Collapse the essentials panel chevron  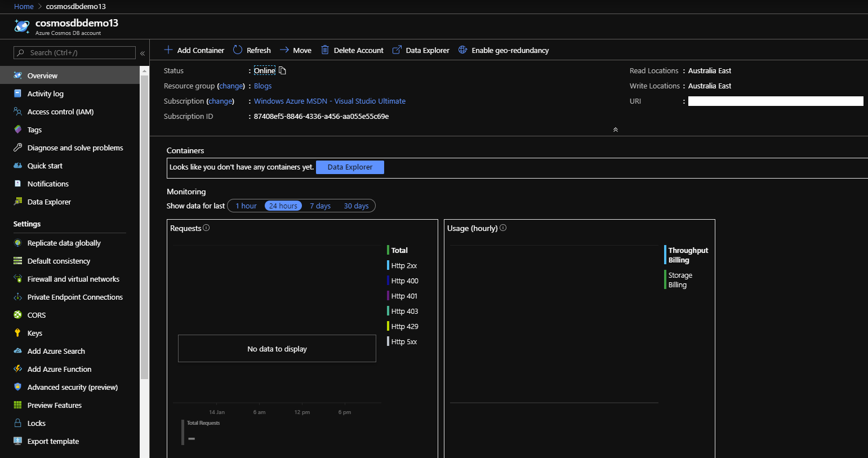[x=615, y=129]
